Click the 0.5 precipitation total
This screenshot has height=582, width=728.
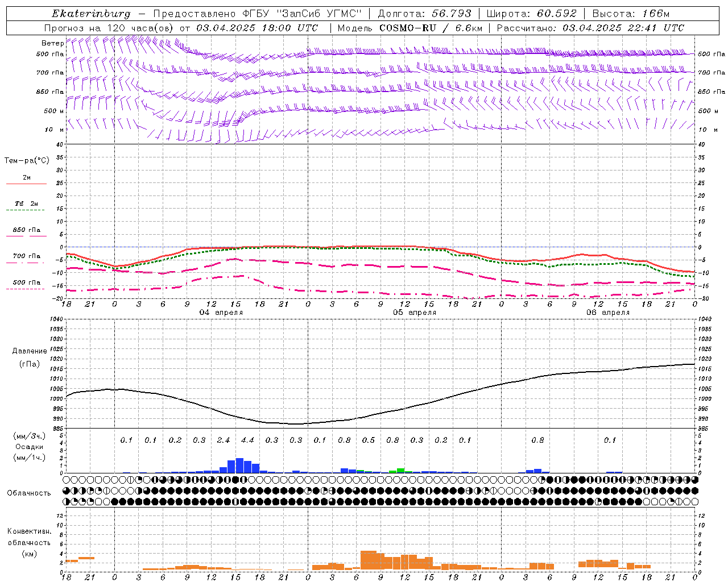[369, 440]
